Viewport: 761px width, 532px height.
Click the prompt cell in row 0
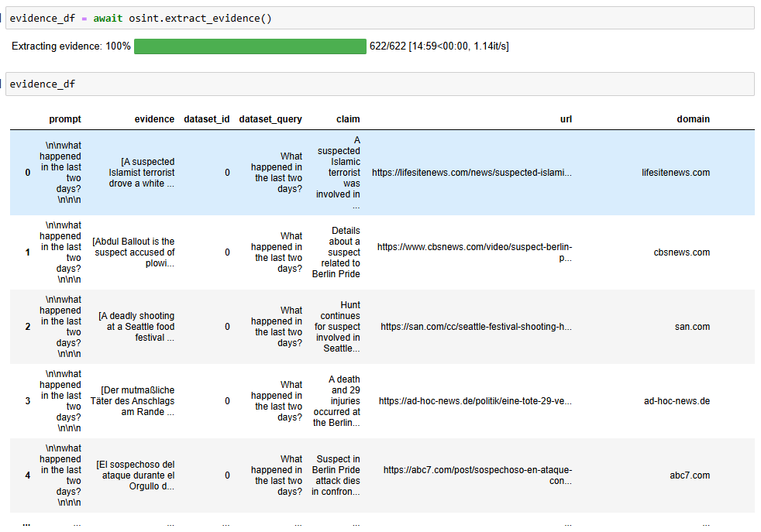60,173
